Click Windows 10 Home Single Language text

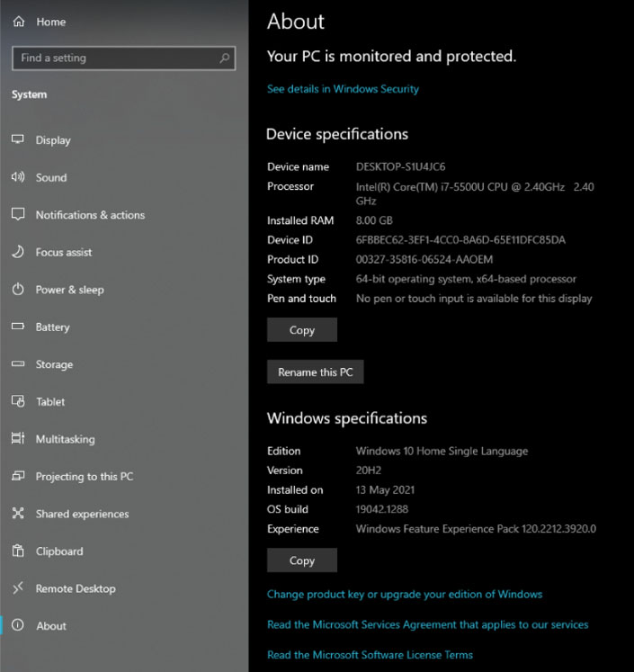(442, 451)
